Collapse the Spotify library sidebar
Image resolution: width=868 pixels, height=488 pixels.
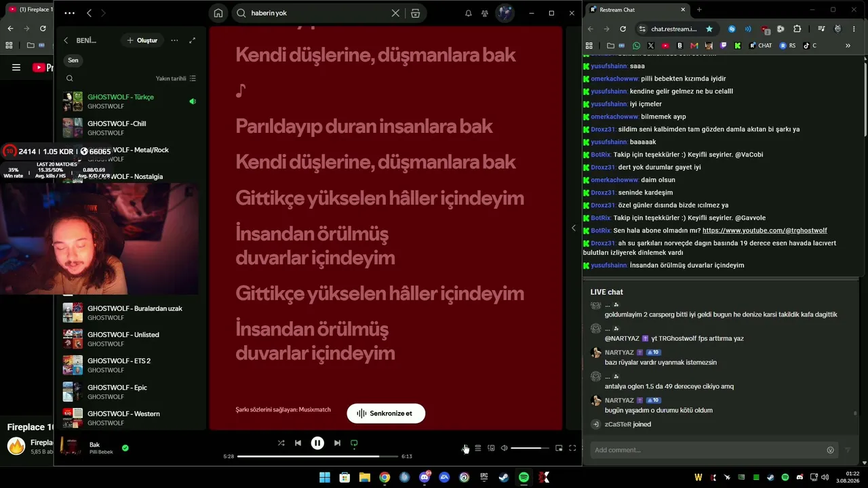click(66, 41)
